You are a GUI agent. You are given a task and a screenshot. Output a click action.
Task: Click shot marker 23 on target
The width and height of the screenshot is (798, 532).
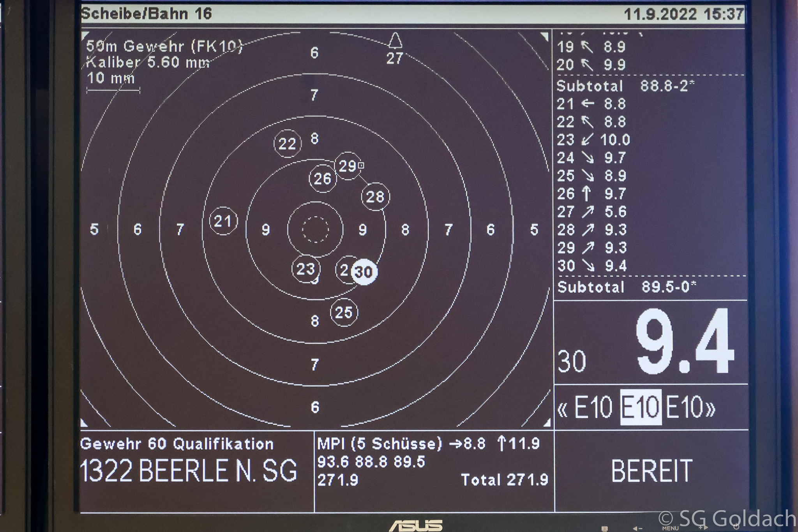tap(306, 269)
